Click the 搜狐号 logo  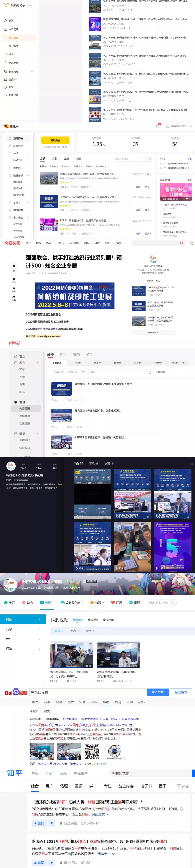click(11, 126)
